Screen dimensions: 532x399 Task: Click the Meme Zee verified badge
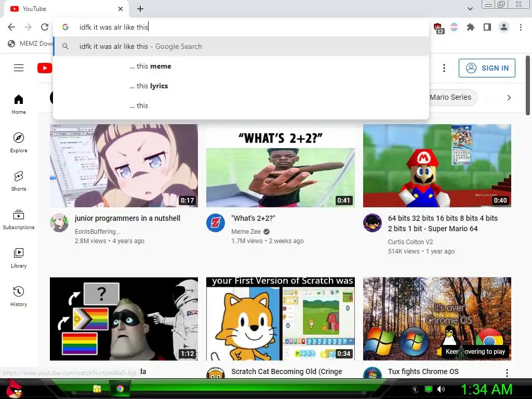click(x=267, y=232)
